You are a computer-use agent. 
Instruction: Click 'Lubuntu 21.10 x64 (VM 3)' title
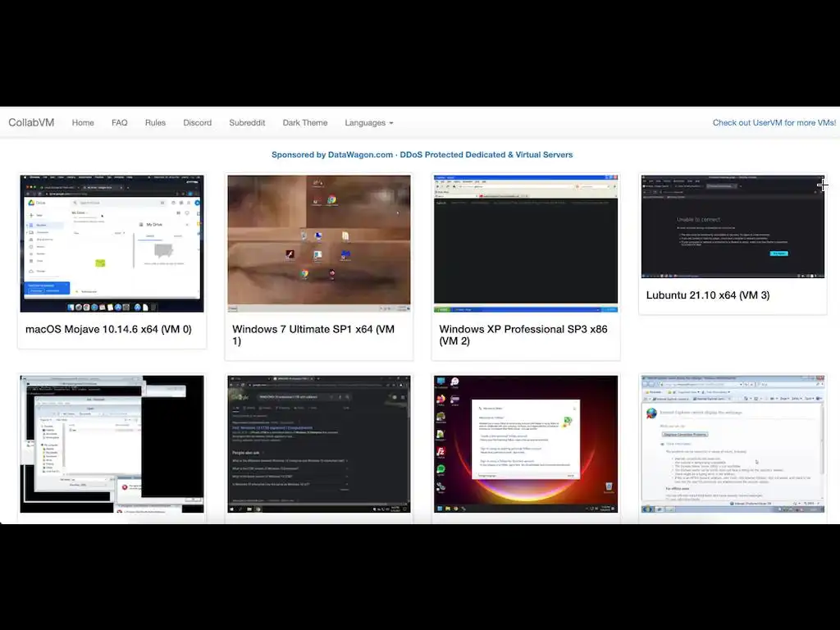click(x=708, y=295)
